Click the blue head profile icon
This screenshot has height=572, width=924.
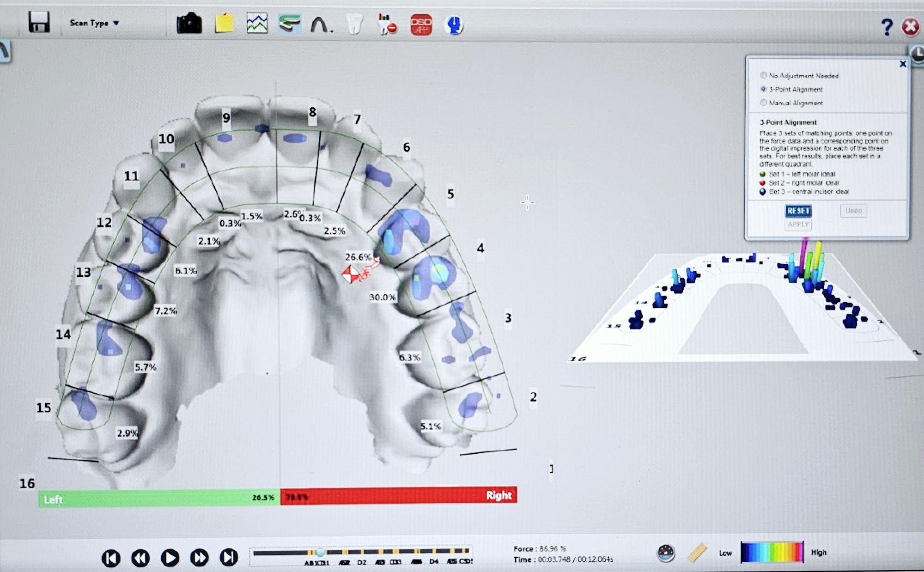(x=454, y=25)
